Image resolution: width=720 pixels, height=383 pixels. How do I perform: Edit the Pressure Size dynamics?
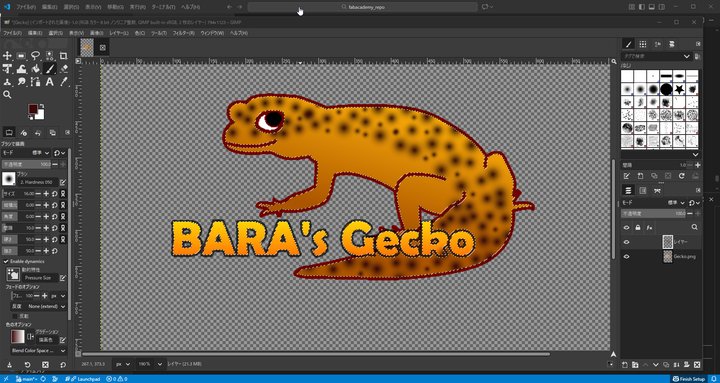[x=63, y=278]
